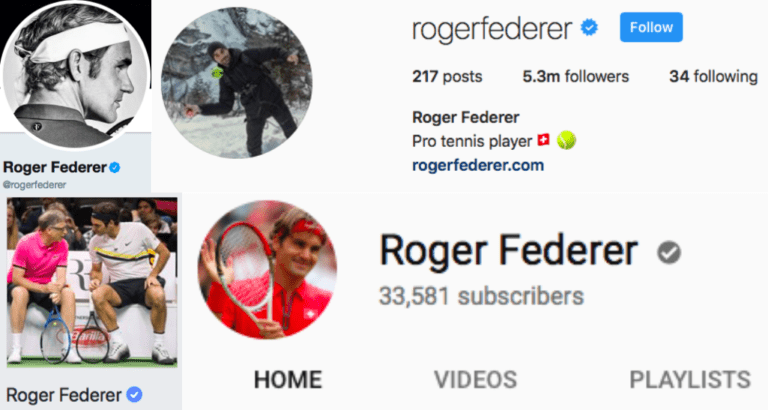The height and width of the screenshot is (410, 768).
Task: Click Facebook verified badge beside Roger Federer
Action: point(134,394)
